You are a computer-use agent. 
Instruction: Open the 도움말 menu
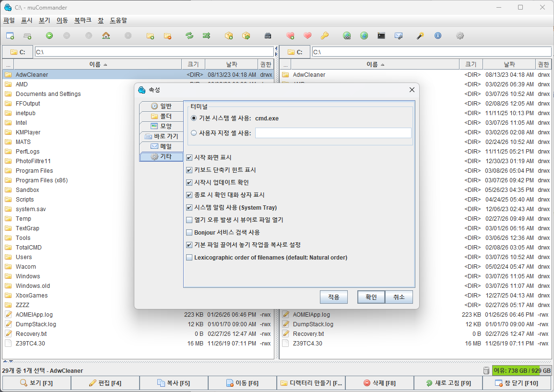click(118, 21)
